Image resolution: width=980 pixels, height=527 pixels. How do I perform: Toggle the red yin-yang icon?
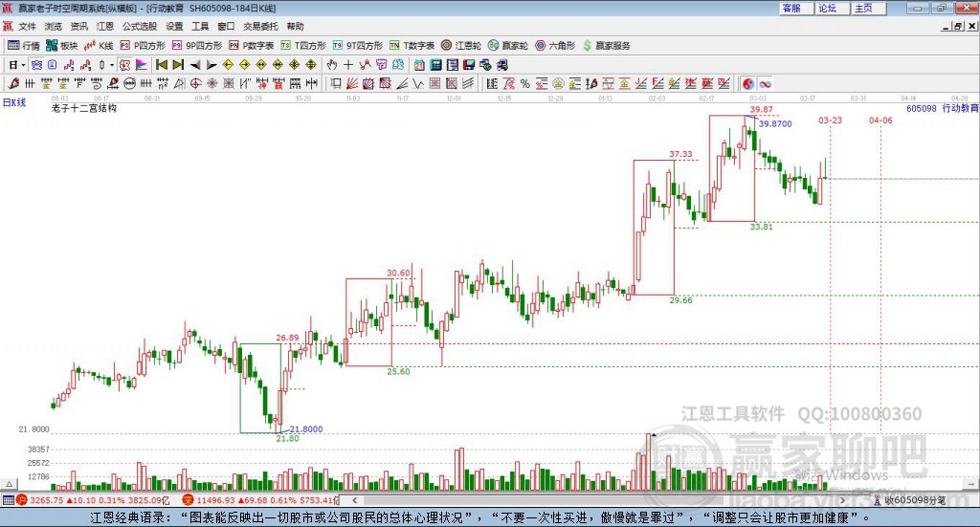point(748,83)
